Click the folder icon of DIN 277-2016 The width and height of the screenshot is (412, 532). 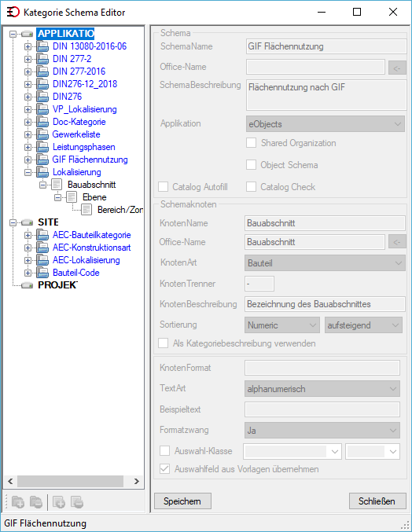(x=42, y=72)
